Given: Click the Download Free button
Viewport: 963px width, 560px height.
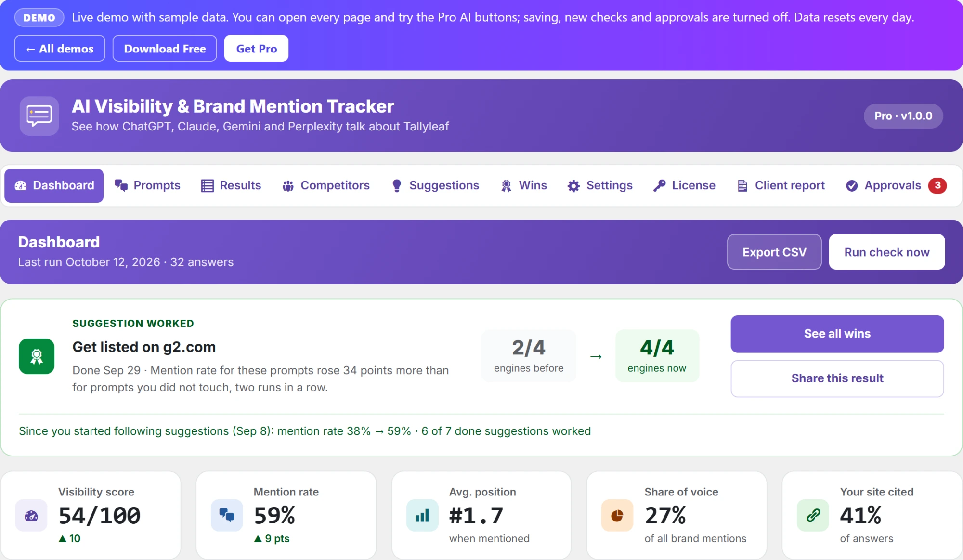Looking at the screenshot, I should (x=165, y=49).
